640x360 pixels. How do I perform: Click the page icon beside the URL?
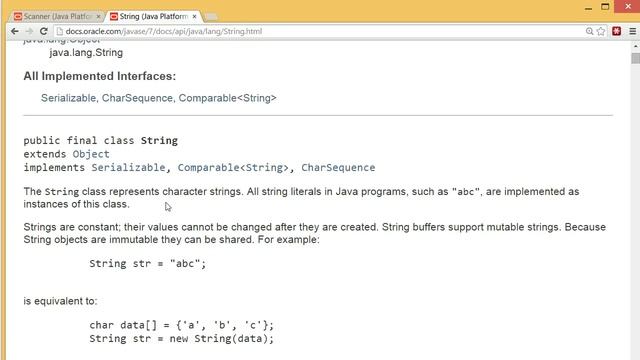[60, 31]
